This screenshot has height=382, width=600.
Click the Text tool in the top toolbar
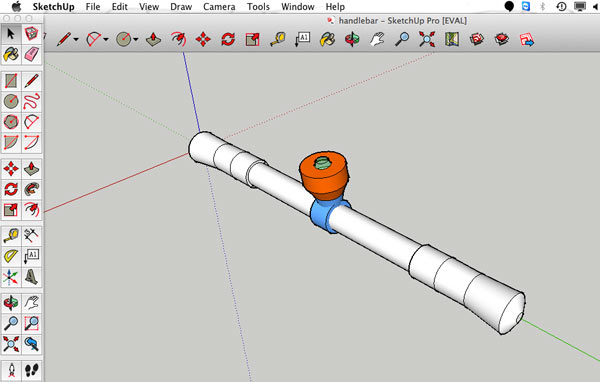(x=302, y=39)
